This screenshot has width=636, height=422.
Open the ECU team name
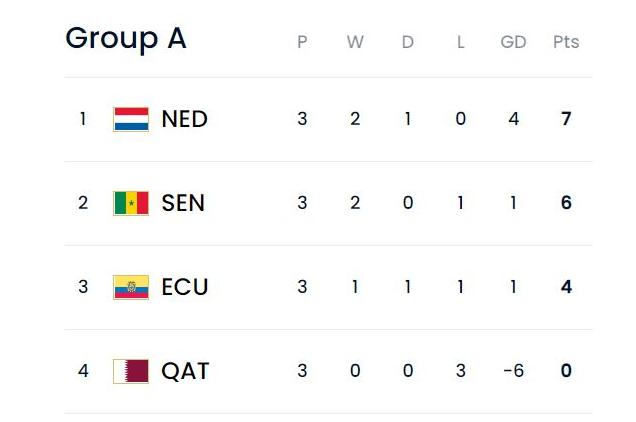[x=185, y=287]
